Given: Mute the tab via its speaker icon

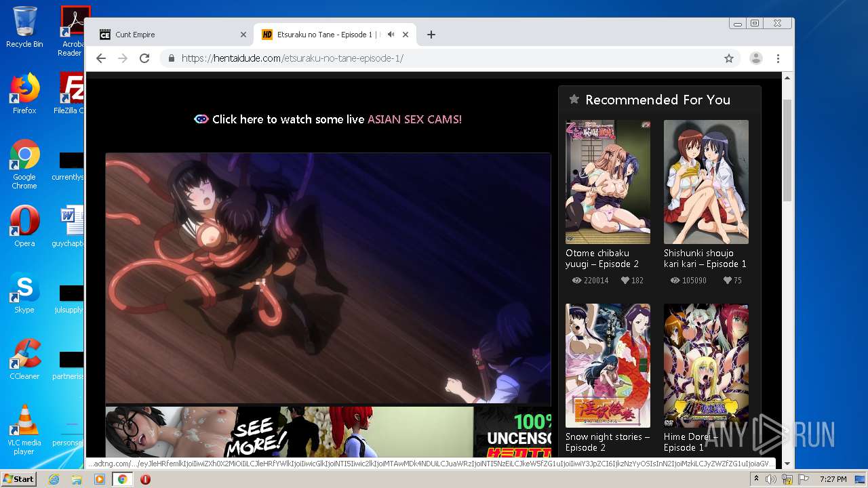Looking at the screenshot, I should click(391, 35).
